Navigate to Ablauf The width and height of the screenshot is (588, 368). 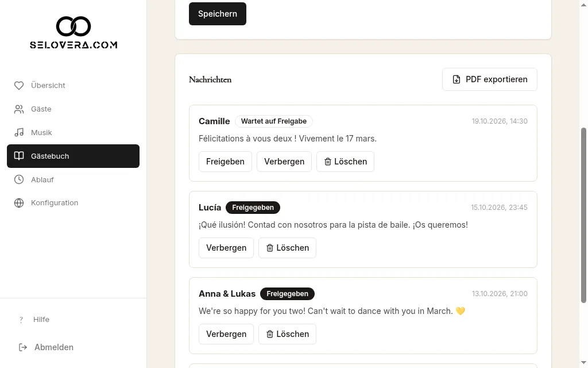pyautogui.click(x=73, y=179)
